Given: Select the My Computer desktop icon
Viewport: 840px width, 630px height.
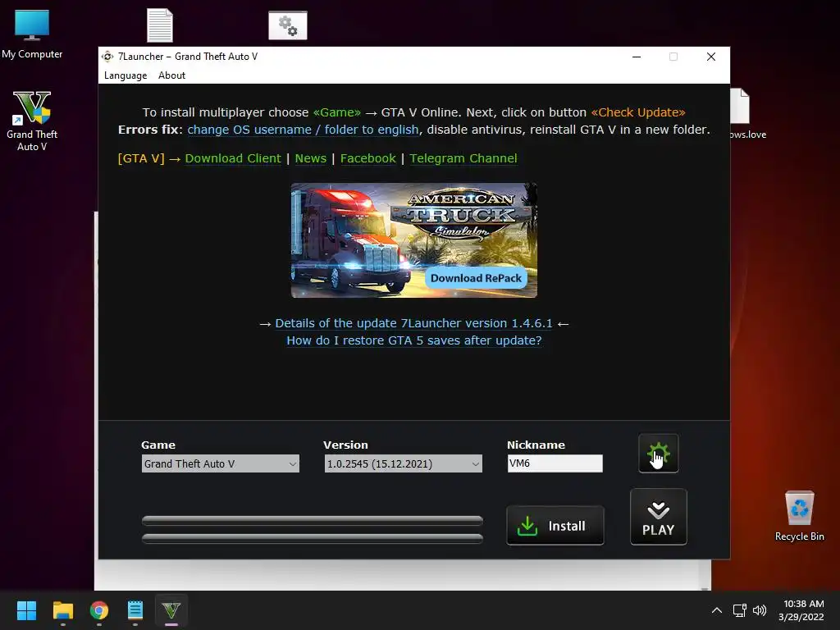Looking at the screenshot, I should pyautogui.click(x=32, y=33).
